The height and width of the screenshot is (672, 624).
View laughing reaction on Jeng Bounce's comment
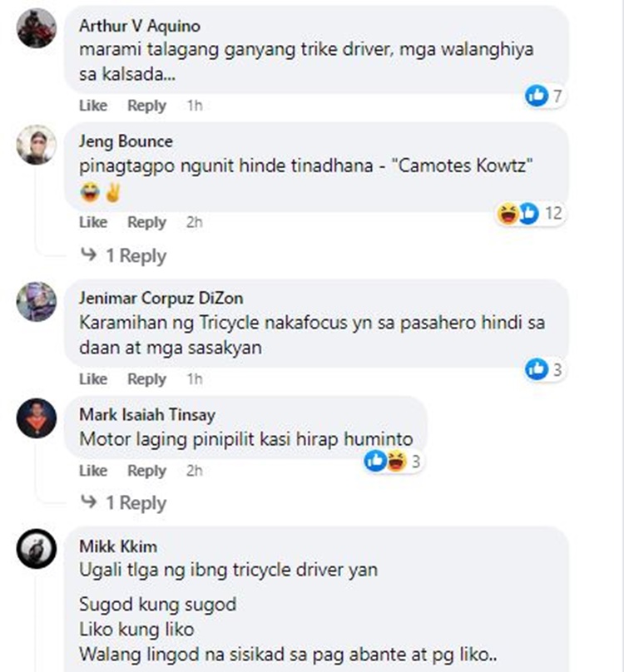click(508, 213)
